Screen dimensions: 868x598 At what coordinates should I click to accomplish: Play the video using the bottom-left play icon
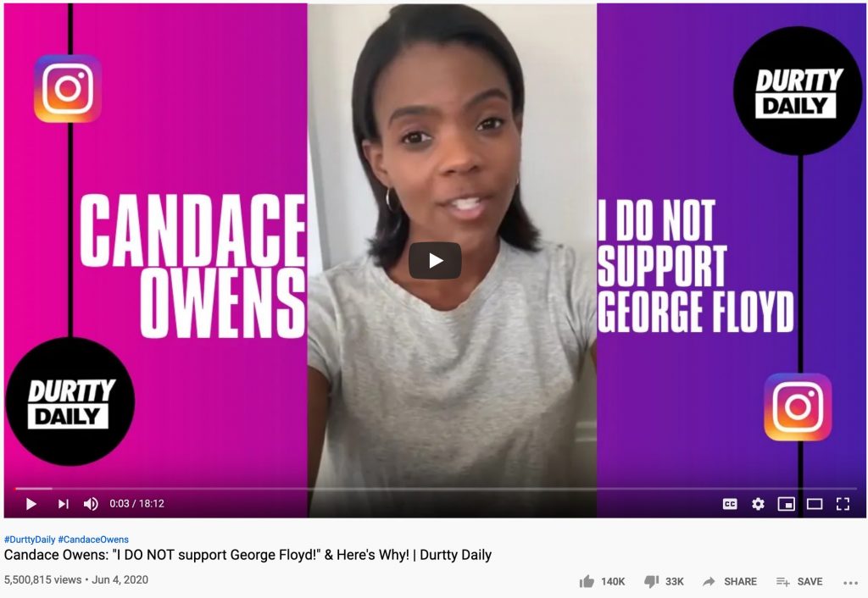coord(31,504)
